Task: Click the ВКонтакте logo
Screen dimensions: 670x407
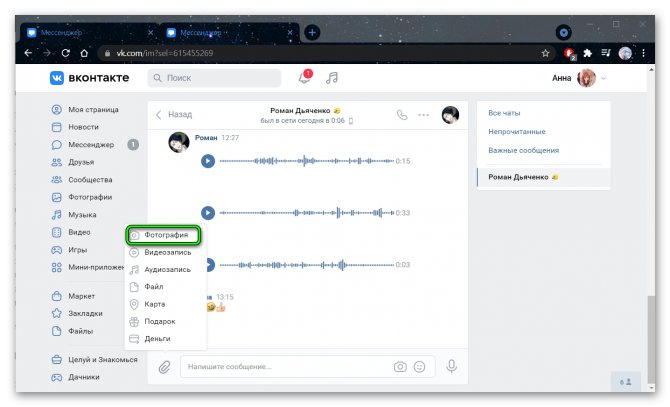Action: click(89, 78)
